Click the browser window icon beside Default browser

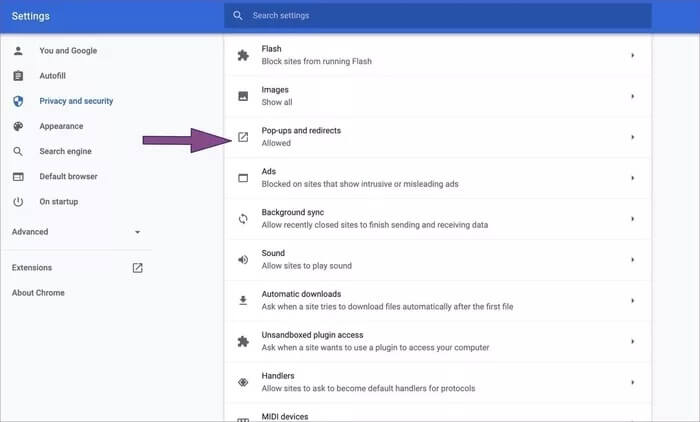18,177
